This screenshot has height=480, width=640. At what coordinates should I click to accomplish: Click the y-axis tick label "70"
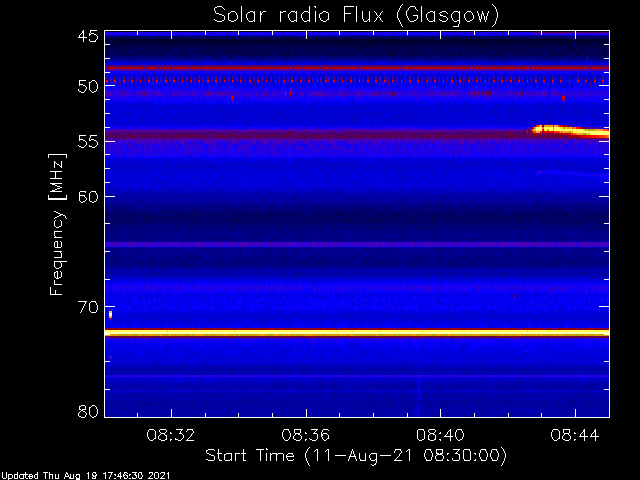tap(88, 307)
